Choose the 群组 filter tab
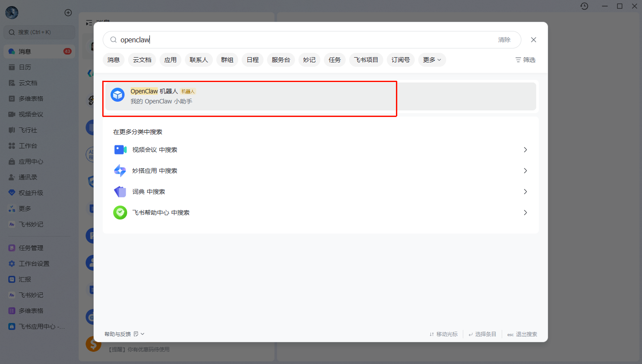 pos(227,60)
